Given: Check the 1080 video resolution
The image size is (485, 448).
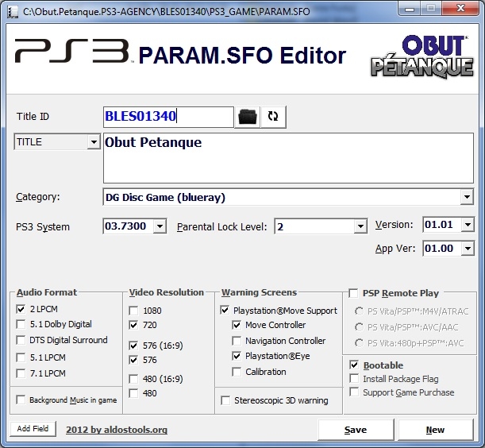Looking at the screenshot, I should [x=133, y=311].
